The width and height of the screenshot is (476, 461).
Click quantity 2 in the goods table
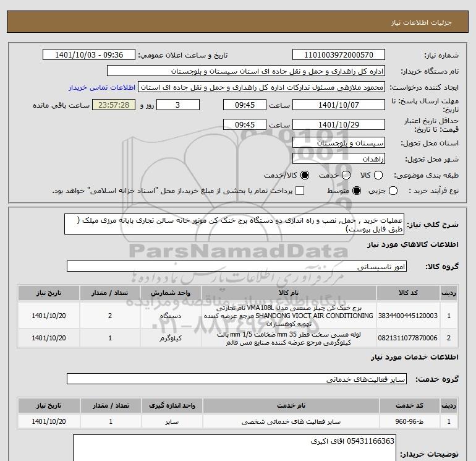coord(110,316)
